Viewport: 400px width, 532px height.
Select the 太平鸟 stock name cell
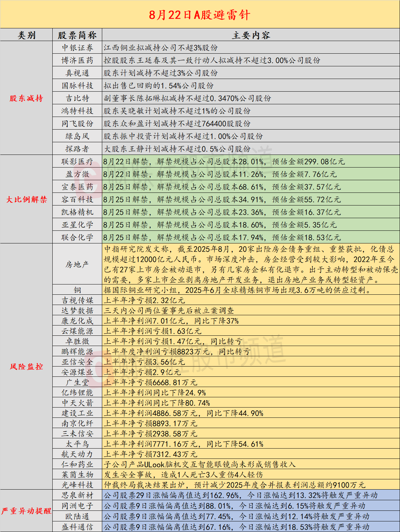(77, 444)
